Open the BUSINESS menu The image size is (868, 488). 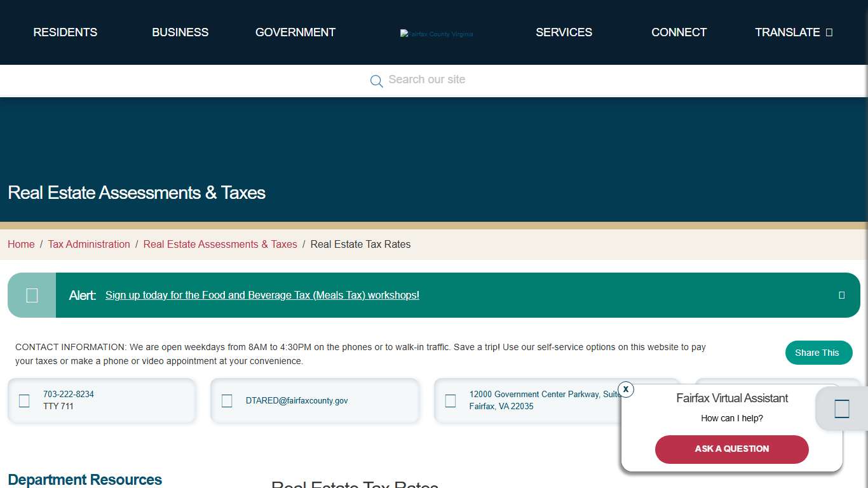[x=180, y=32]
